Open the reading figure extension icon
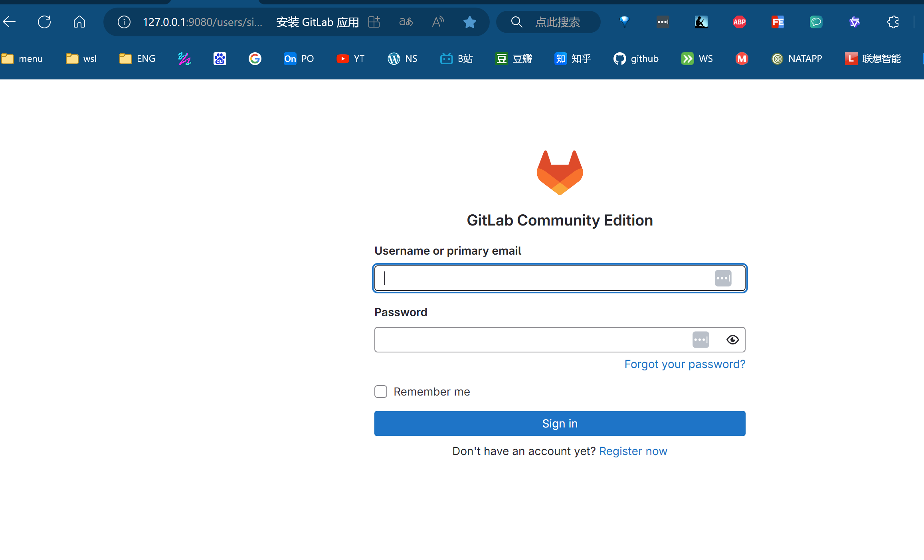This screenshot has height=560, width=924. click(x=701, y=22)
